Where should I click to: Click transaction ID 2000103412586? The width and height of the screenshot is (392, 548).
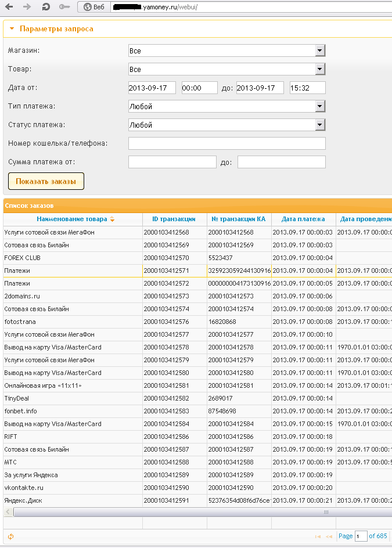[x=167, y=437]
